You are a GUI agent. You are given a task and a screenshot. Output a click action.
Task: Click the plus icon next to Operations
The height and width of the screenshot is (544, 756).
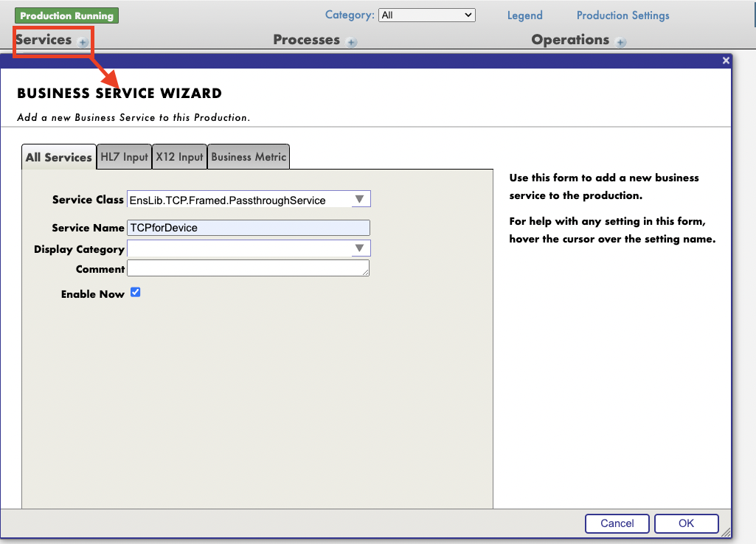click(621, 43)
